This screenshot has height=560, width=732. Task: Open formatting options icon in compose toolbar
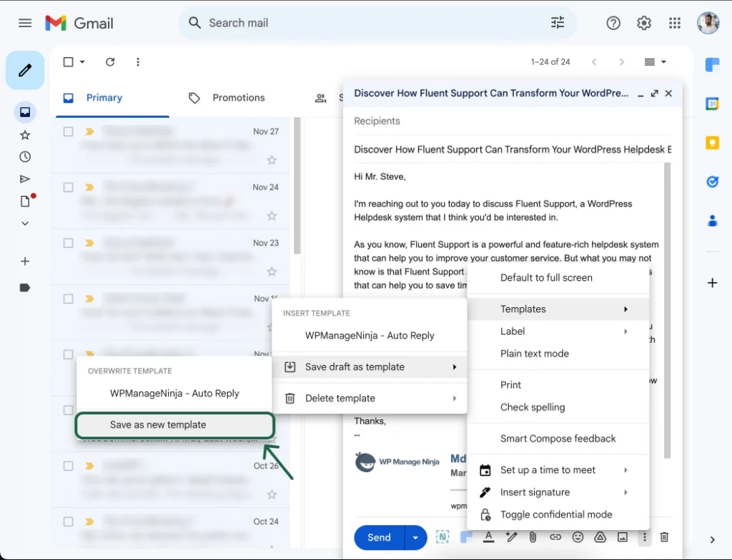tap(488, 537)
